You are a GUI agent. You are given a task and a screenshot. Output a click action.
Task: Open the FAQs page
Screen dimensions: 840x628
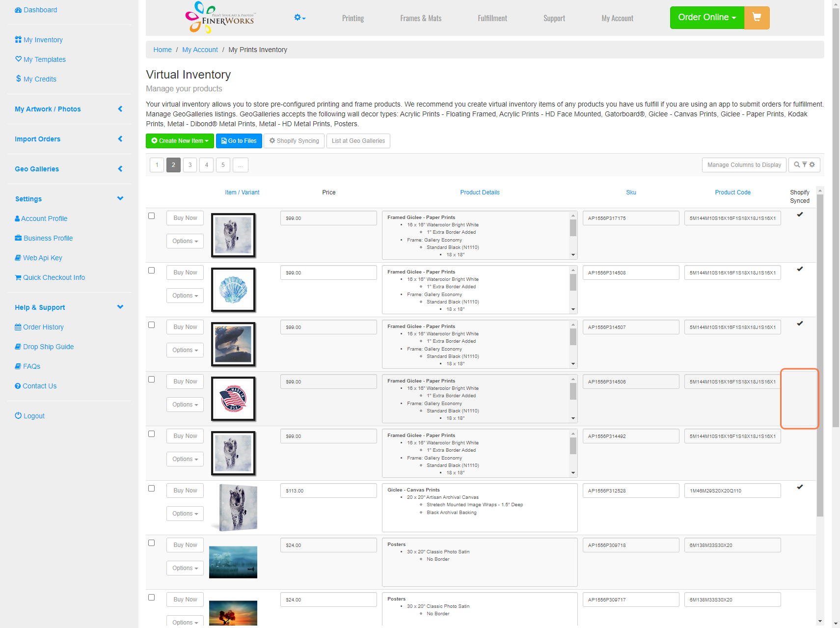coord(27,366)
